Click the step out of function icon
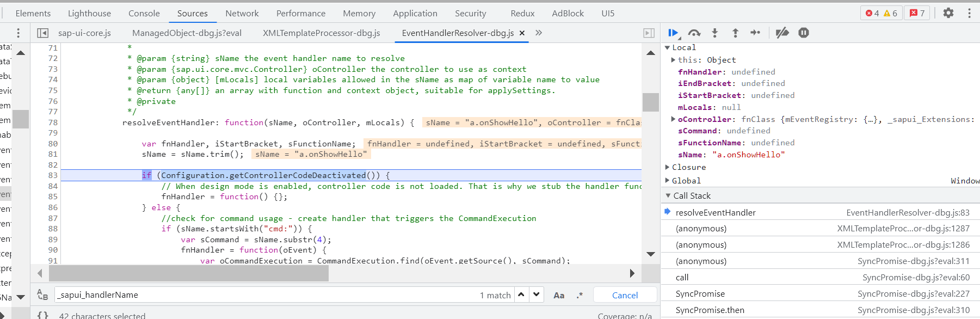980x319 pixels. point(735,33)
